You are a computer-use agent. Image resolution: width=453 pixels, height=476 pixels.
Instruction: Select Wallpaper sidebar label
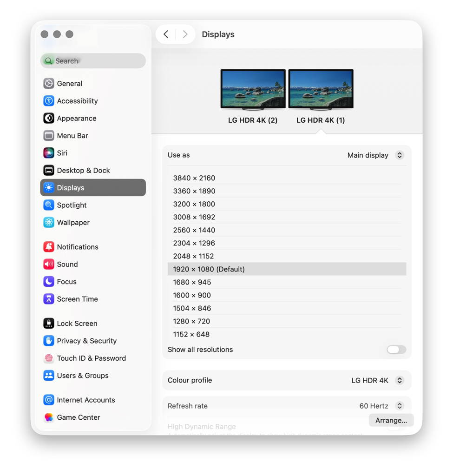pos(73,222)
